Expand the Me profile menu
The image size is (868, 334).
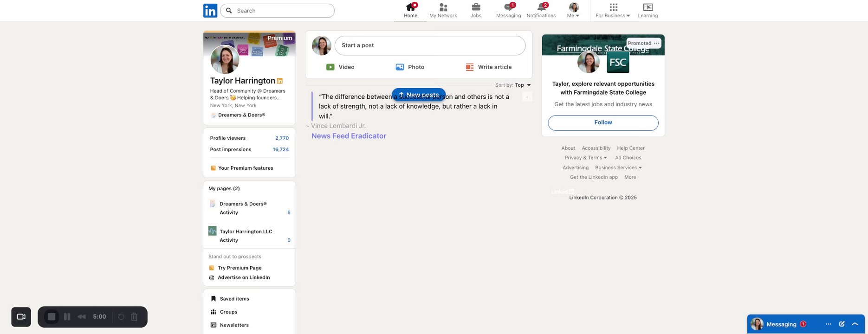[574, 11]
